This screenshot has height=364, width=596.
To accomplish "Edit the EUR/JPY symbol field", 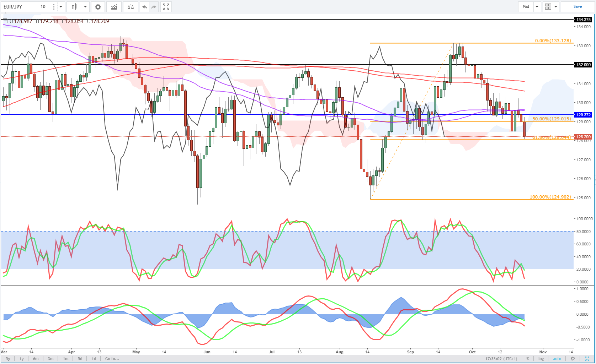I will tap(18, 7).
